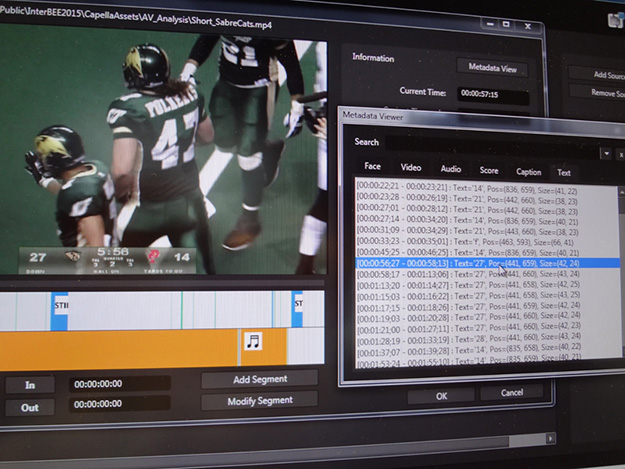Clear search with the x button
The width and height of the screenshot is (625, 469).
620,154
